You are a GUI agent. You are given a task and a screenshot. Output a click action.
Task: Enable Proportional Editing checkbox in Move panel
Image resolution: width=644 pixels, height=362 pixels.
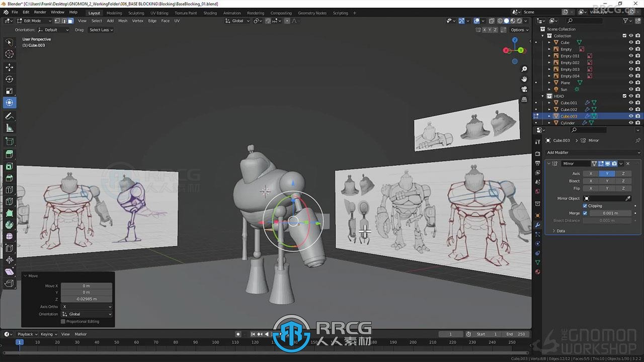coord(63,321)
